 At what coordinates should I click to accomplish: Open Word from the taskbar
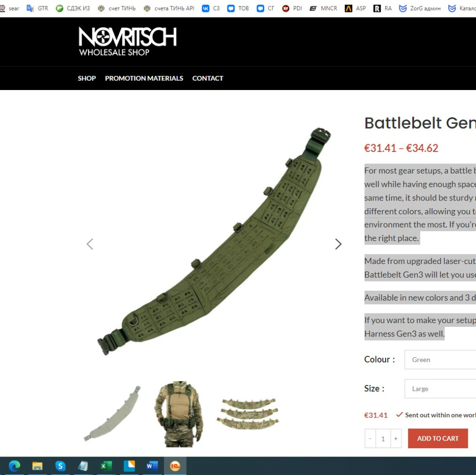tap(152, 465)
